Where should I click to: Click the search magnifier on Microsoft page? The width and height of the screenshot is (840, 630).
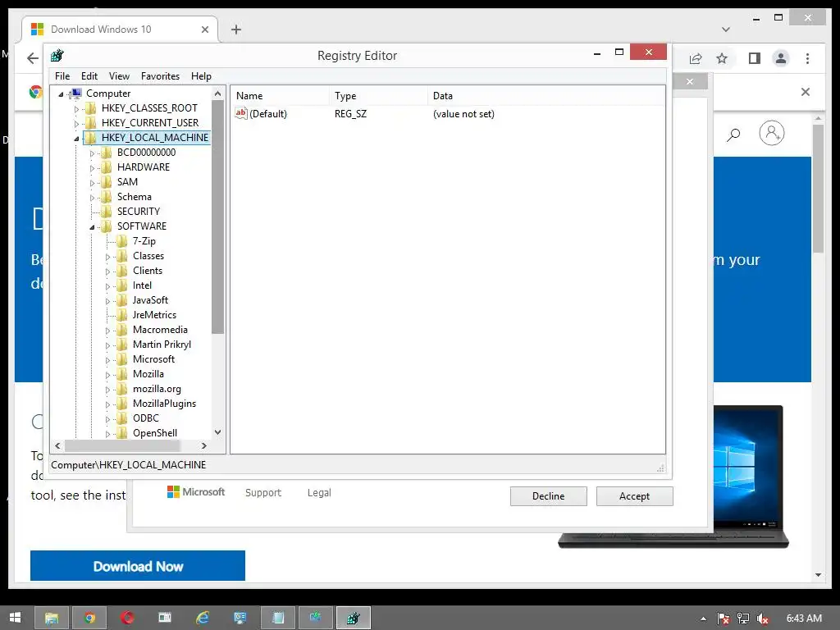tap(733, 135)
